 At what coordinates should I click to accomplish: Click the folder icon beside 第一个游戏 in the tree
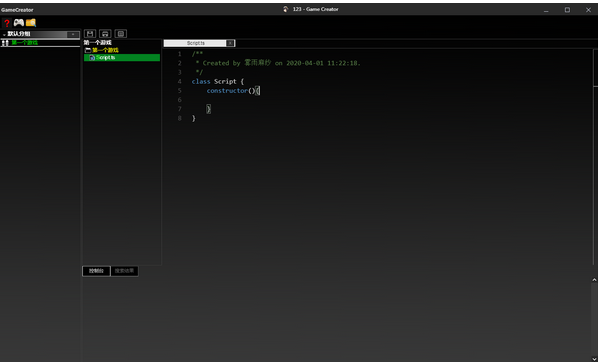(88, 50)
